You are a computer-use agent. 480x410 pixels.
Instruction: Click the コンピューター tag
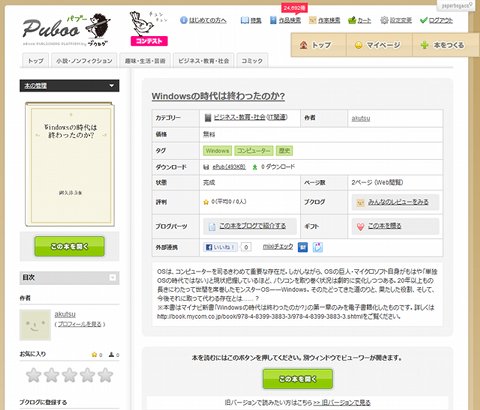coord(254,151)
